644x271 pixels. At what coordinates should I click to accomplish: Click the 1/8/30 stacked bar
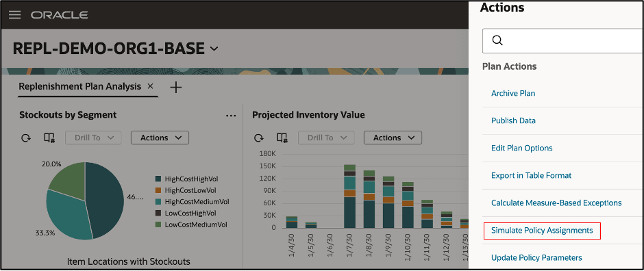(x=369, y=199)
